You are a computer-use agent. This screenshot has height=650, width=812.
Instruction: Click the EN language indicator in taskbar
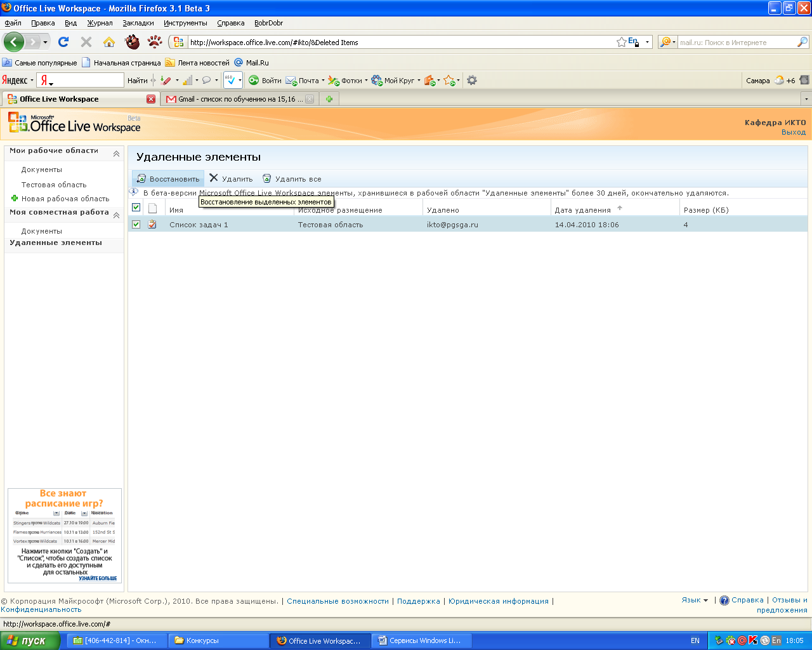(x=695, y=640)
